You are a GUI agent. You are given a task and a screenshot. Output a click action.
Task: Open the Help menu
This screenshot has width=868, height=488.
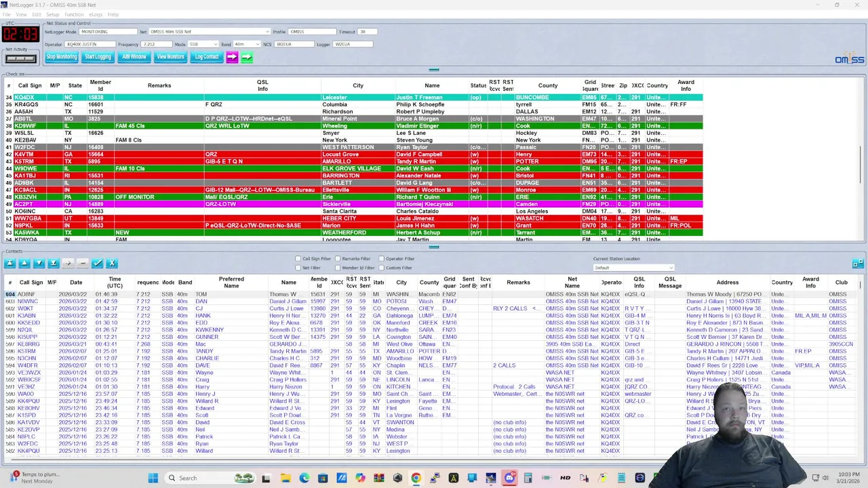pyautogui.click(x=113, y=14)
